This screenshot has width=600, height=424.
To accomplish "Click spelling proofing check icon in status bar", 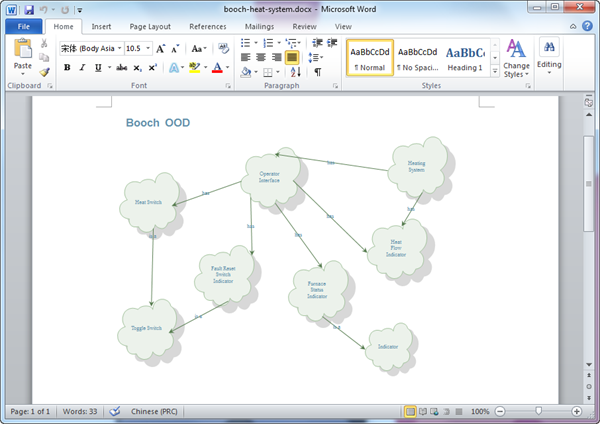I will coord(114,411).
